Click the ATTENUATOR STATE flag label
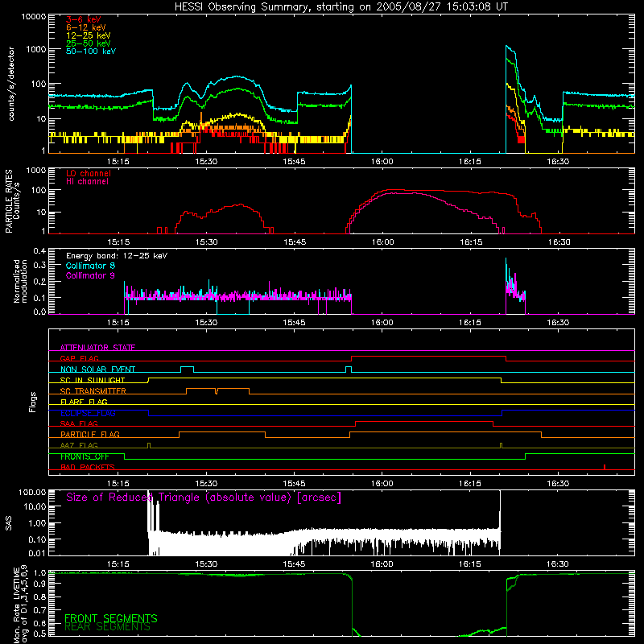644x644 pixels. pyautogui.click(x=97, y=348)
